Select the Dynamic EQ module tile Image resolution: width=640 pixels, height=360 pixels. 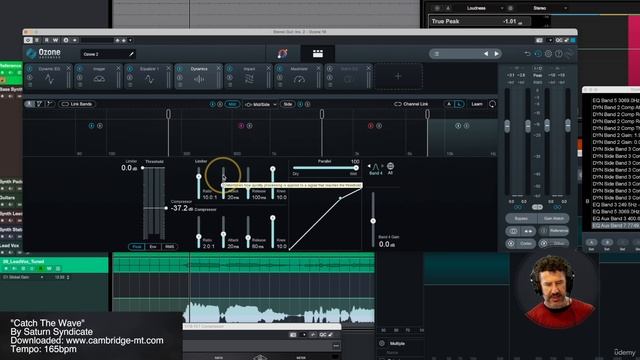(49, 76)
